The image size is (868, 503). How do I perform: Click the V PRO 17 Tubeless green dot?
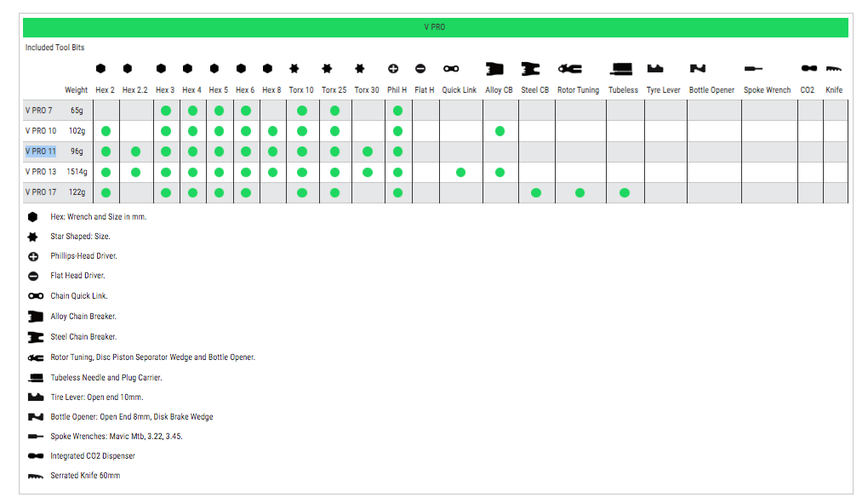pos(625,192)
